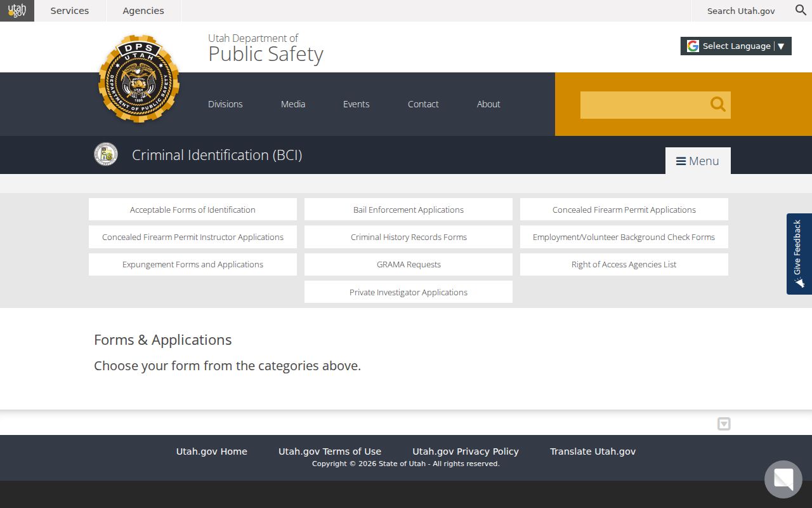The image size is (812, 508).
Task: Open Criminal History Records Forms
Action: click(409, 237)
